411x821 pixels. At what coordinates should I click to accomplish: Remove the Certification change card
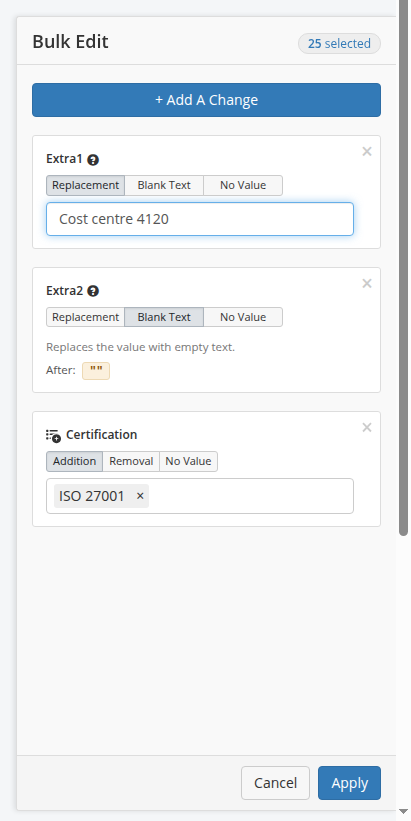367,428
